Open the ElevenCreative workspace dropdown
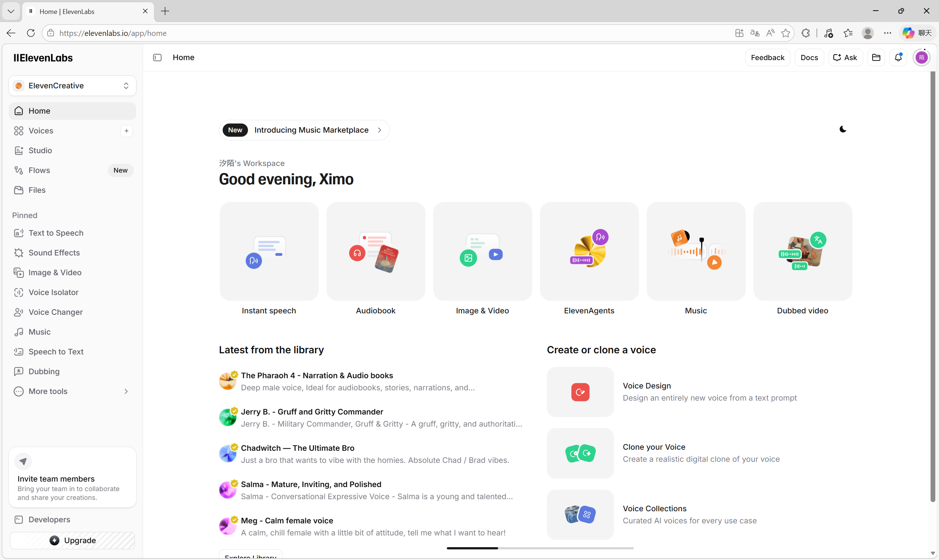This screenshot has height=560, width=939. 72,86
